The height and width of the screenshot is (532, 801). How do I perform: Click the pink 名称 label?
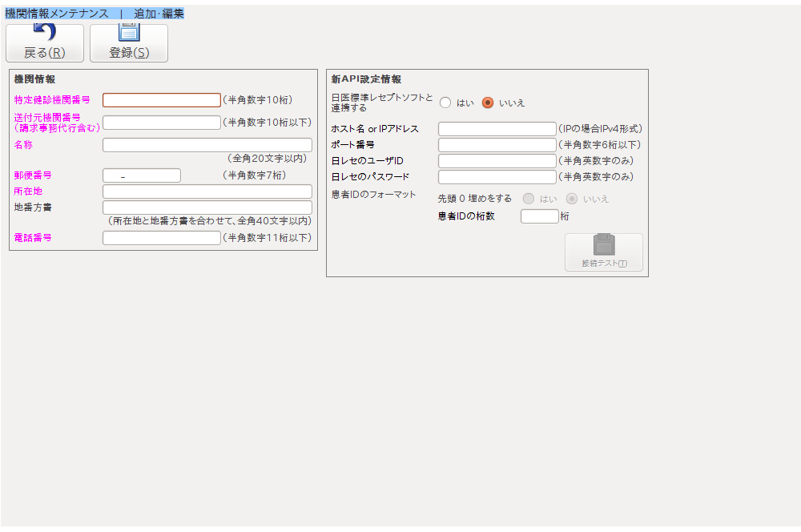[23, 145]
